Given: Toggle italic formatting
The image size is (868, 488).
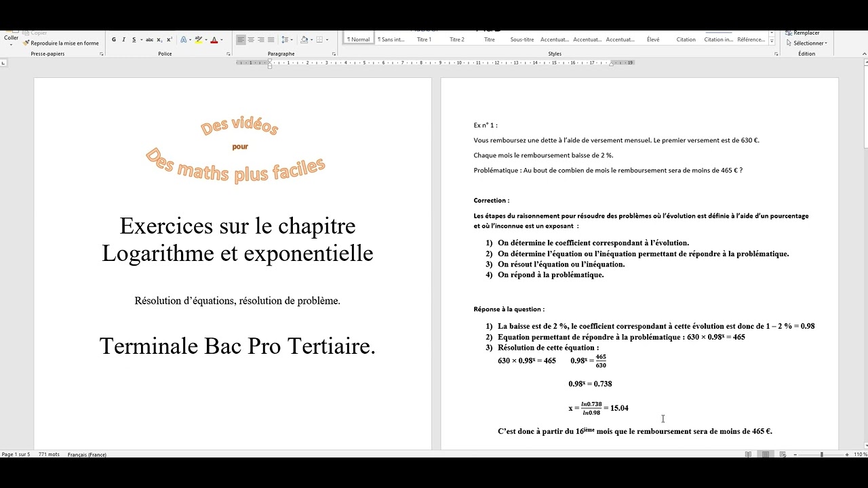Looking at the screenshot, I should [x=123, y=40].
